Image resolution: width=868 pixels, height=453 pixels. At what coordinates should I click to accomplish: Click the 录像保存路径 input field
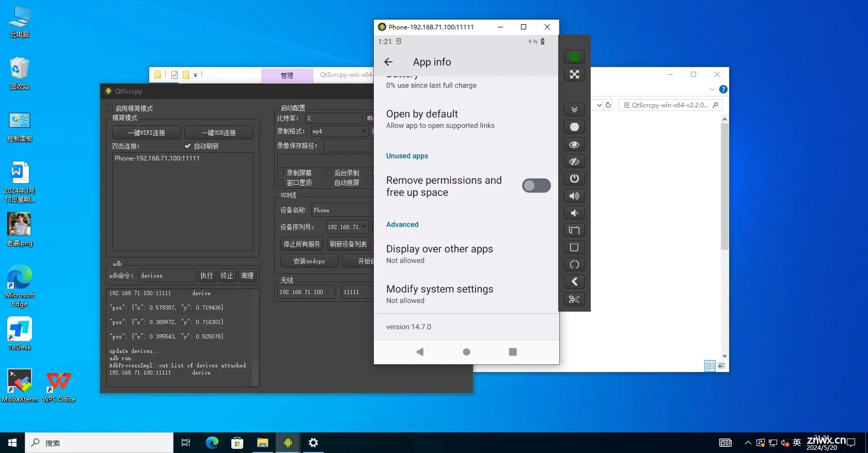(349, 145)
